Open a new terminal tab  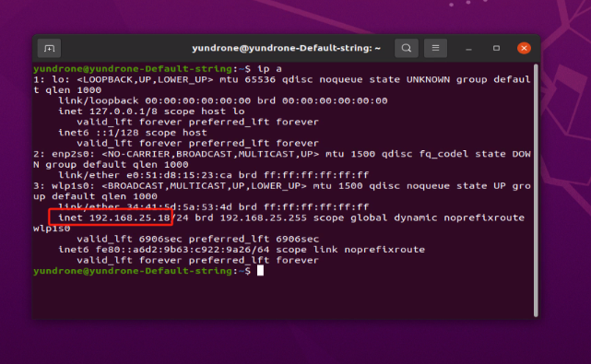(50, 48)
